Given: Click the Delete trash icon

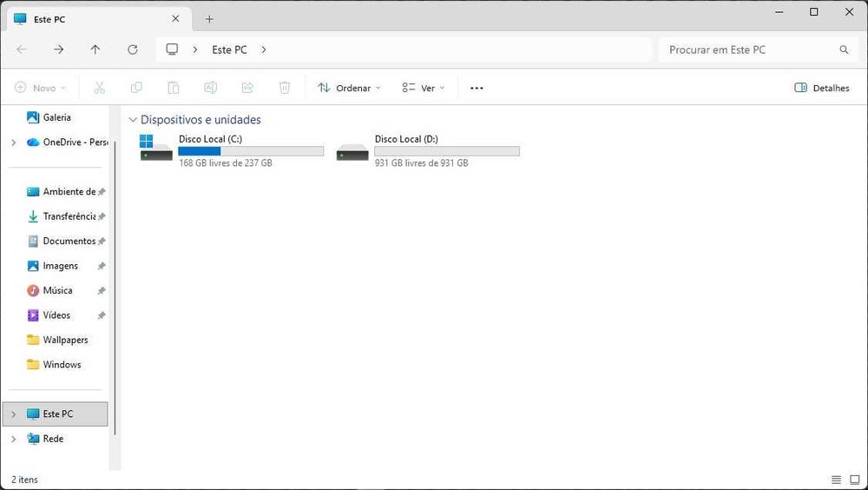Looking at the screenshot, I should click(x=285, y=88).
